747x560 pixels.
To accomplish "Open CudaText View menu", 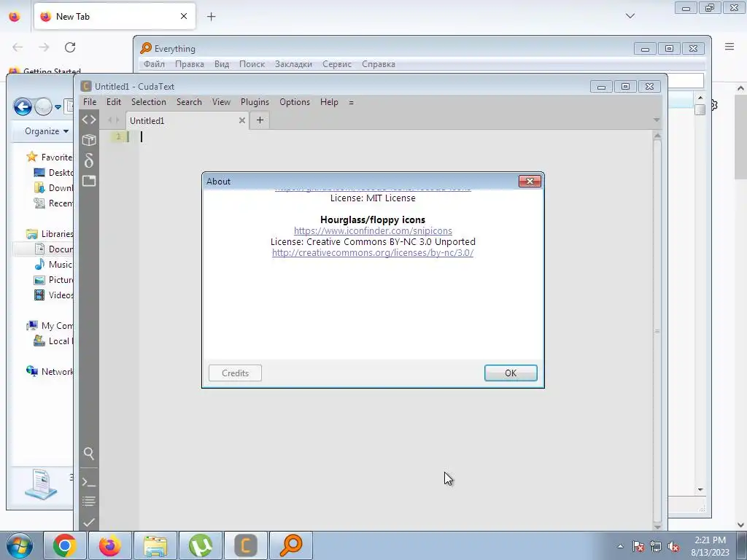I will 221,102.
